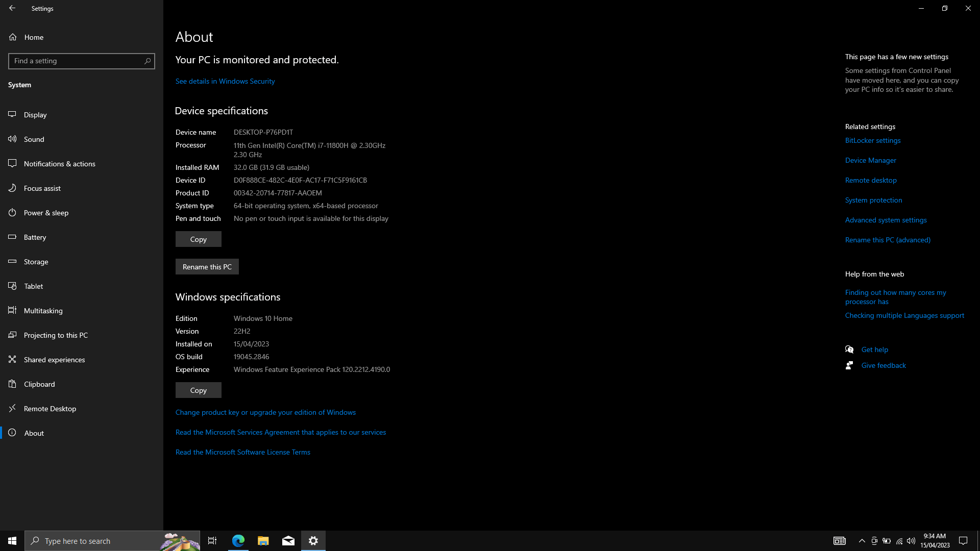Open the Home settings page

click(82, 37)
